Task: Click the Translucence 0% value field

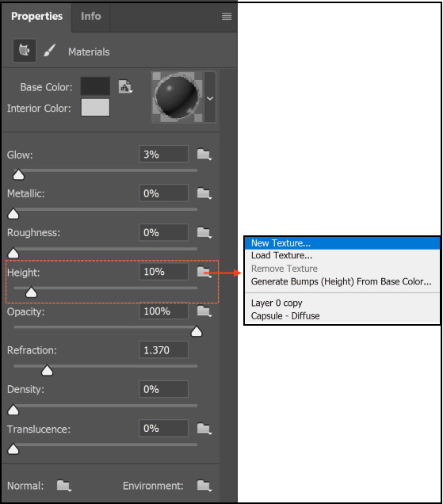Action: click(163, 428)
